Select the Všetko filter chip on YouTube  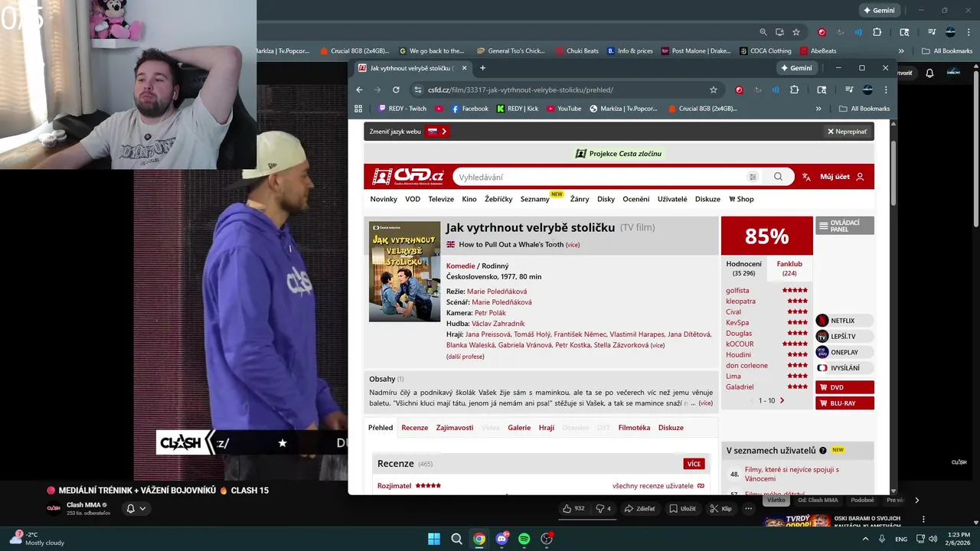pyautogui.click(x=776, y=500)
